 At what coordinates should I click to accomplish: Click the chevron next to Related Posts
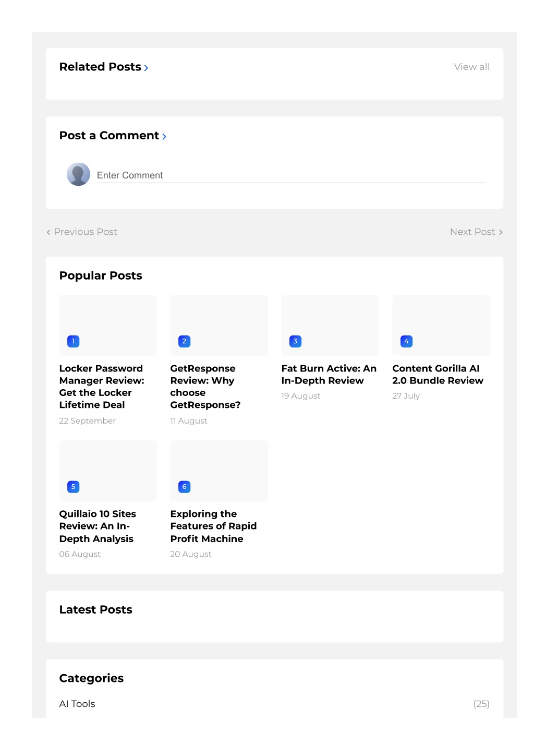[x=147, y=68]
